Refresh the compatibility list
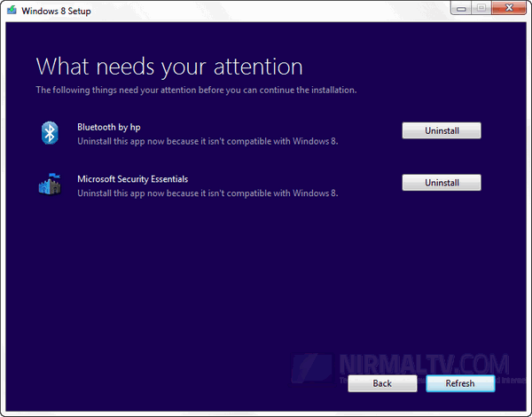Screen dimensions: 532x417 [x=460, y=383]
